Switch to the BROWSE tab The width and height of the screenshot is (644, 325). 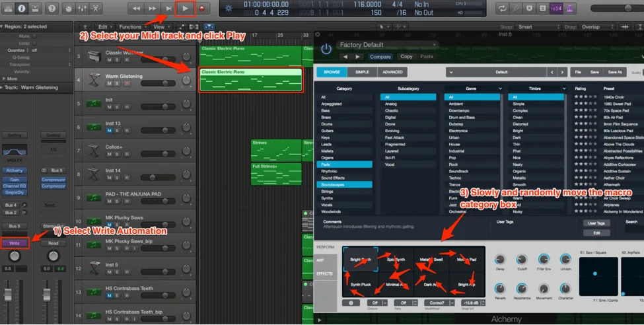[x=332, y=72]
